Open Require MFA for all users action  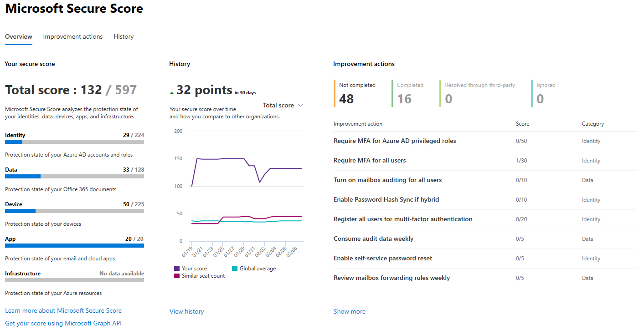370,160
